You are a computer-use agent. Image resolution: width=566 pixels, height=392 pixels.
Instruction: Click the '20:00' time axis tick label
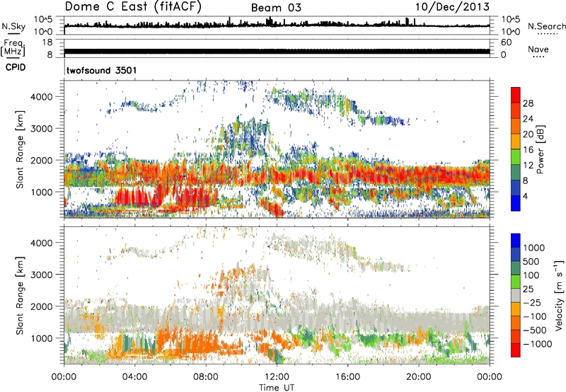click(418, 377)
